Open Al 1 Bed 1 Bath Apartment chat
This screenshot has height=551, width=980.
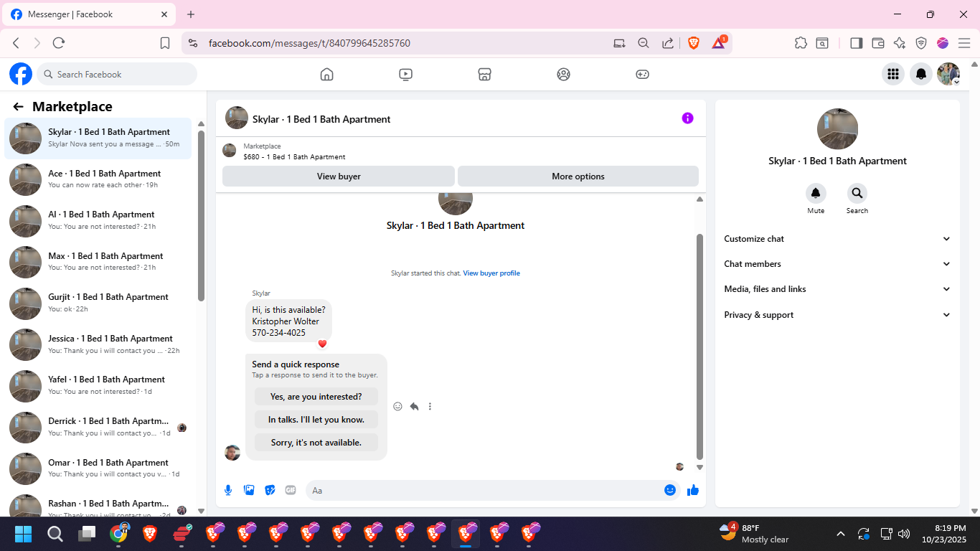click(x=98, y=221)
